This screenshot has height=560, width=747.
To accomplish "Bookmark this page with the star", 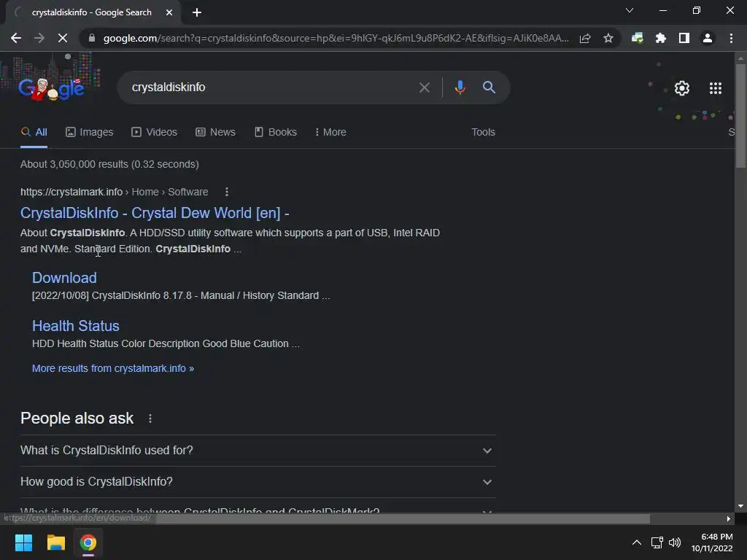I will coord(608,38).
